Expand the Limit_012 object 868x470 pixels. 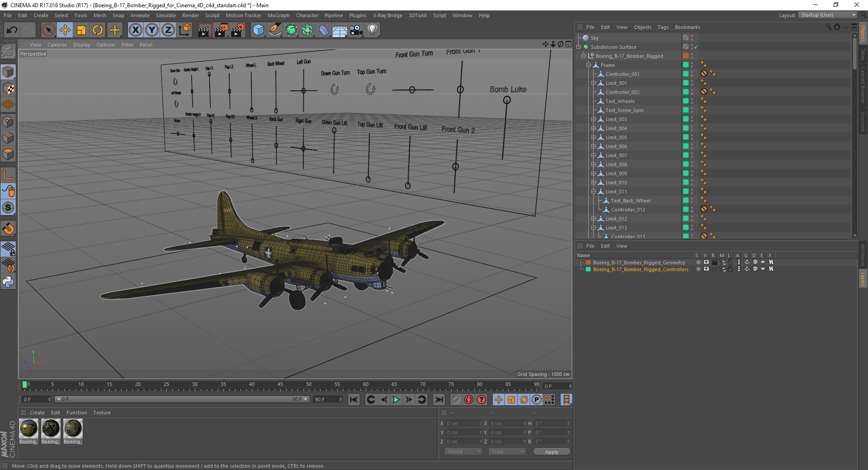point(594,219)
